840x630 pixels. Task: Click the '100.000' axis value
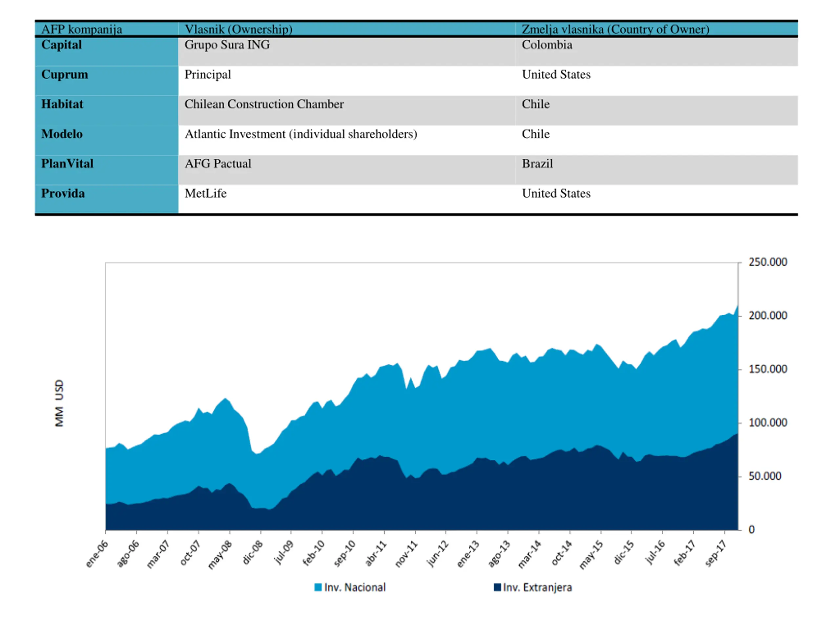point(767,423)
